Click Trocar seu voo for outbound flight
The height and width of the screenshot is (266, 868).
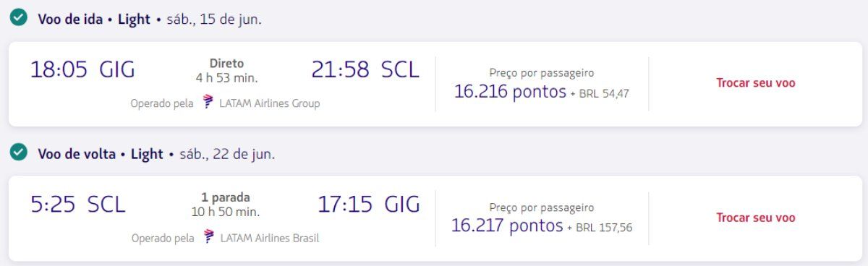[x=756, y=83]
